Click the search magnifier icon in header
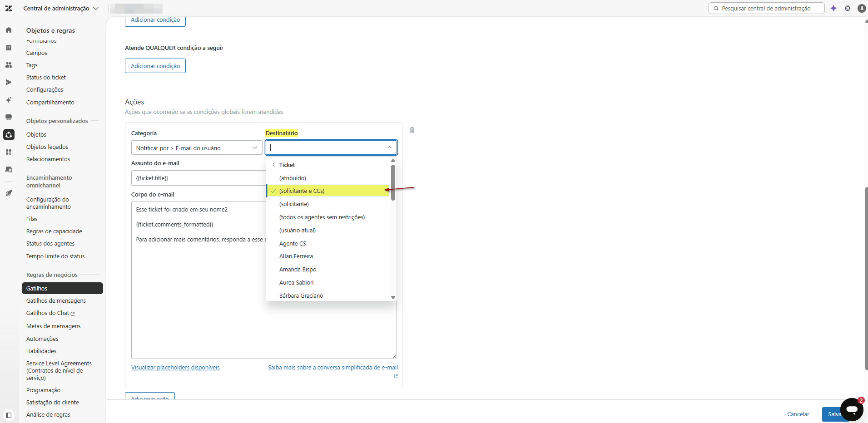 click(716, 8)
